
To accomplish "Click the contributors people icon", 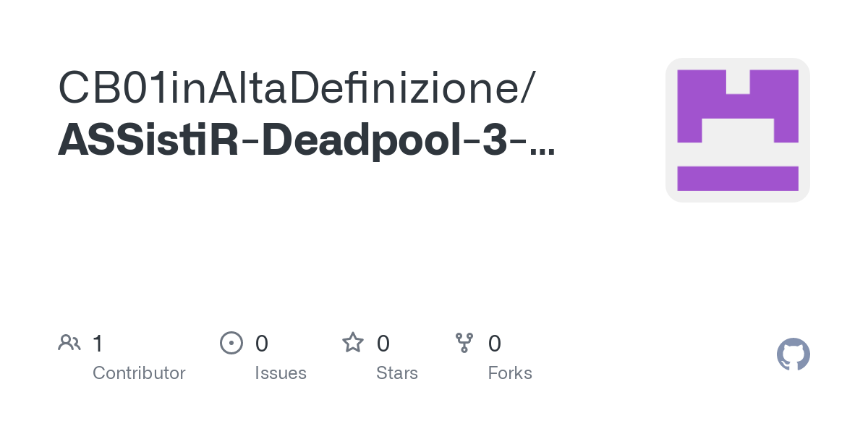I will [69, 343].
